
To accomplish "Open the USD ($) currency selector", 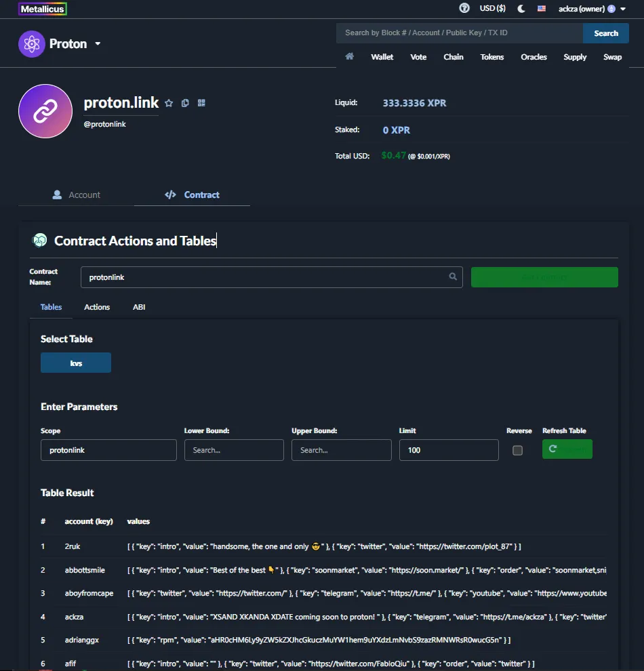I will tap(493, 8).
